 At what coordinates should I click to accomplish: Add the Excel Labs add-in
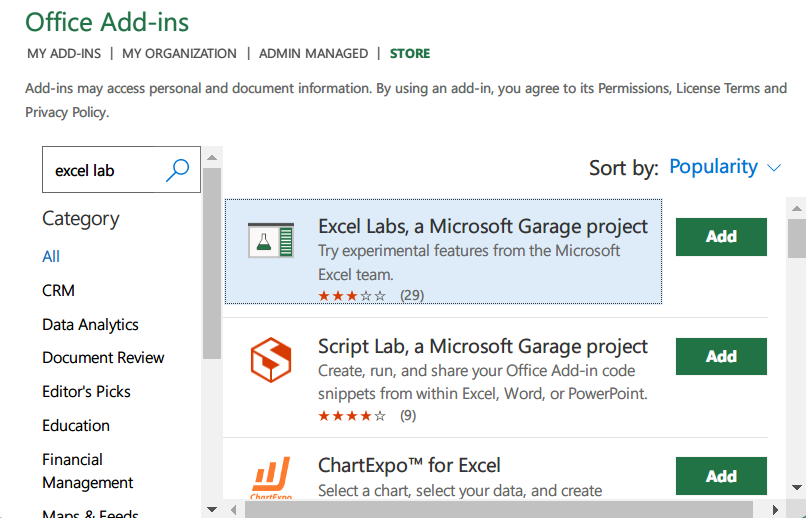[x=721, y=237]
